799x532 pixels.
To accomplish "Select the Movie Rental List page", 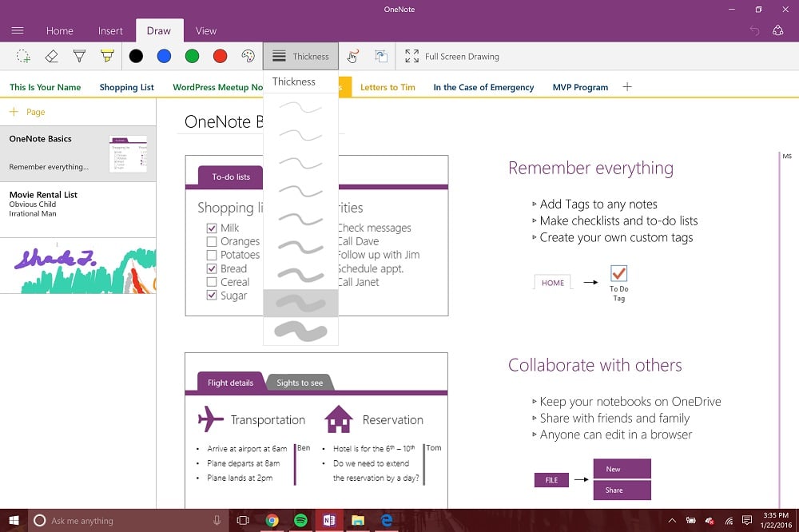I will coord(78,209).
